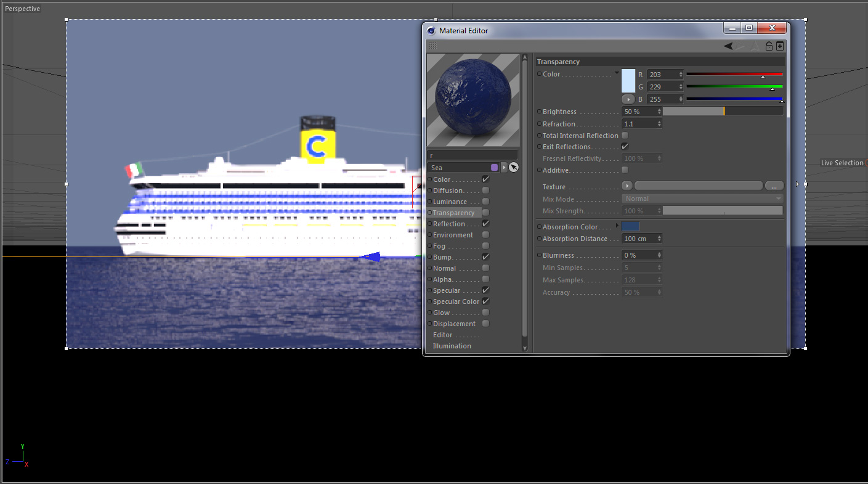Image resolution: width=868 pixels, height=484 pixels.
Task: Enable the Luminance channel checkbox
Action: pos(485,202)
